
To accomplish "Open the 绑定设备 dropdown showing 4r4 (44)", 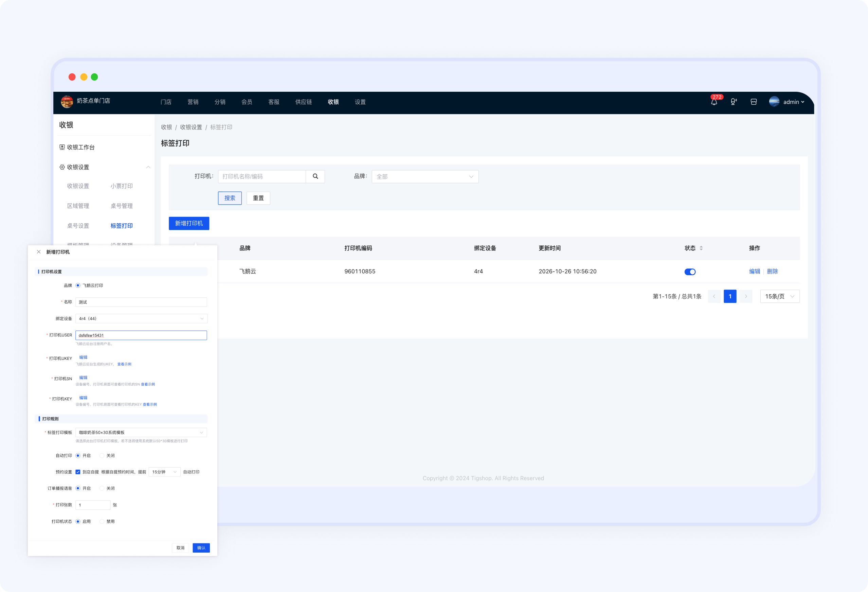I will [x=141, y=318].
